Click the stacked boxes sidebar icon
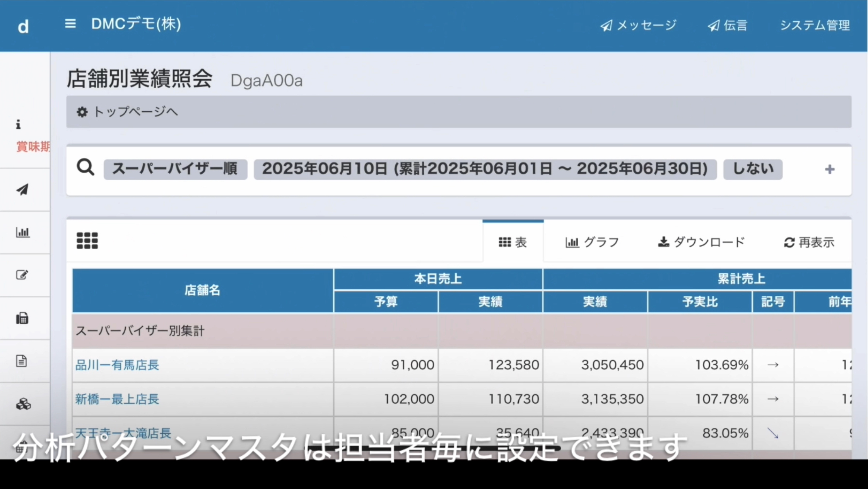 [x=23, y=404]
